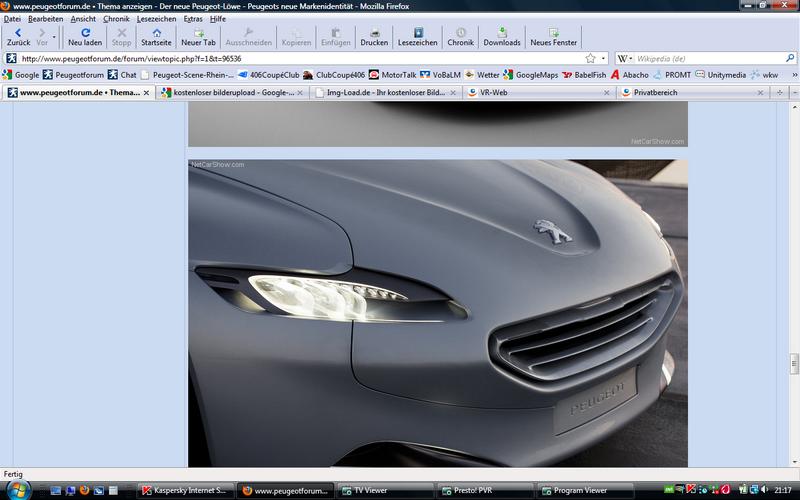800x500 pixels.
Task: Open the PROMT bookmark
Action: tap(672, 75)
